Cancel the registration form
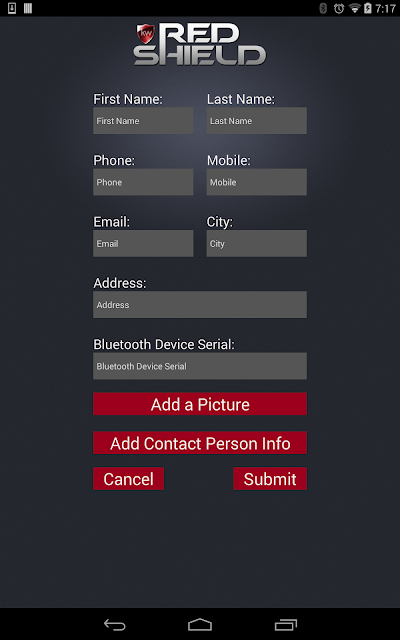 (x=129, y=478)
